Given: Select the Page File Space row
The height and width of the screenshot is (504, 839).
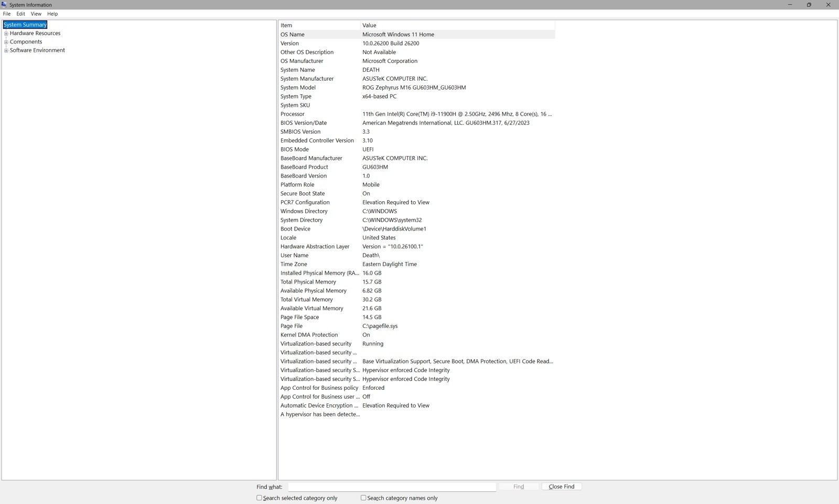Looking at the screenshot, I should 416,317.
